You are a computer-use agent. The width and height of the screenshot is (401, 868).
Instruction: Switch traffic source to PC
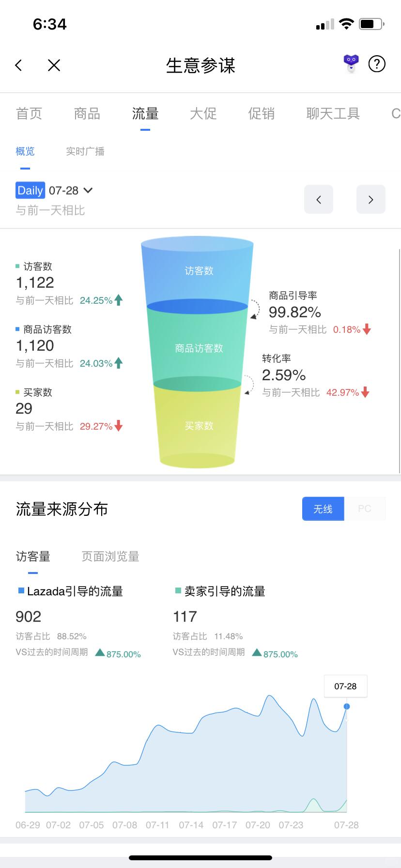365,509
